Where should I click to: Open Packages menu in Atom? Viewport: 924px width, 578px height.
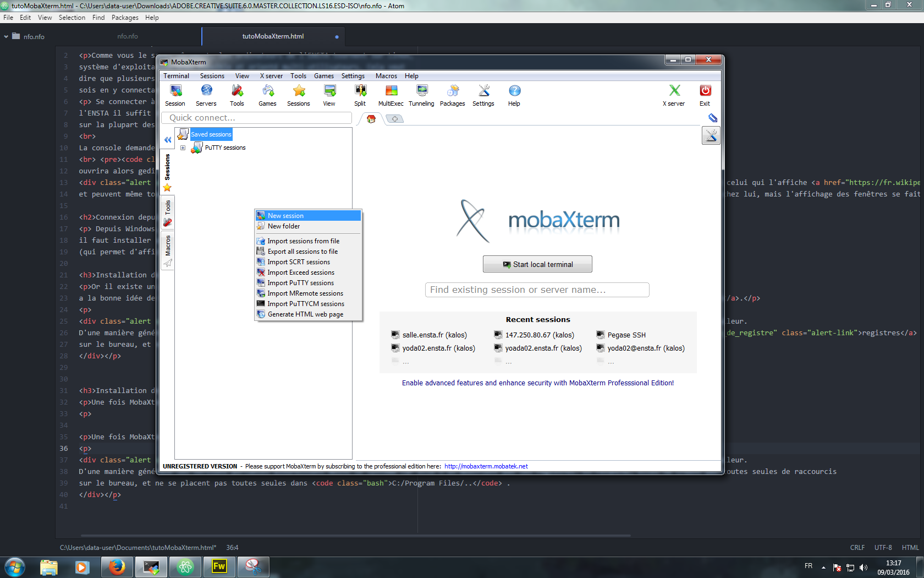[125, 18]
